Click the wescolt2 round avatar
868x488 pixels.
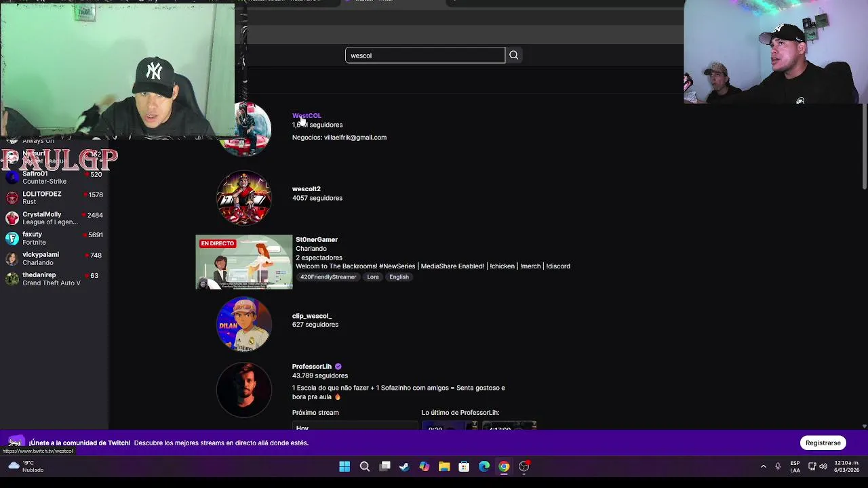[x=243, y=198]
